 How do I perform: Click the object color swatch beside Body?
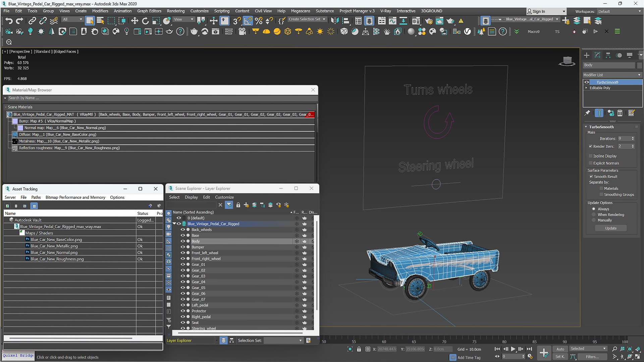(x=639, y=65)
